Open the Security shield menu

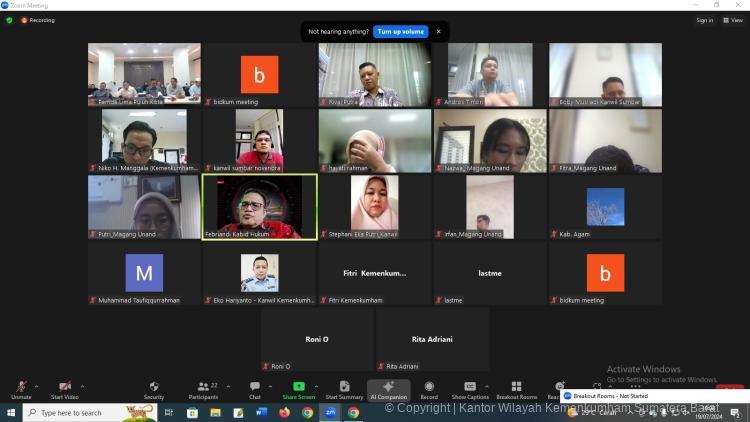[154, 390]
